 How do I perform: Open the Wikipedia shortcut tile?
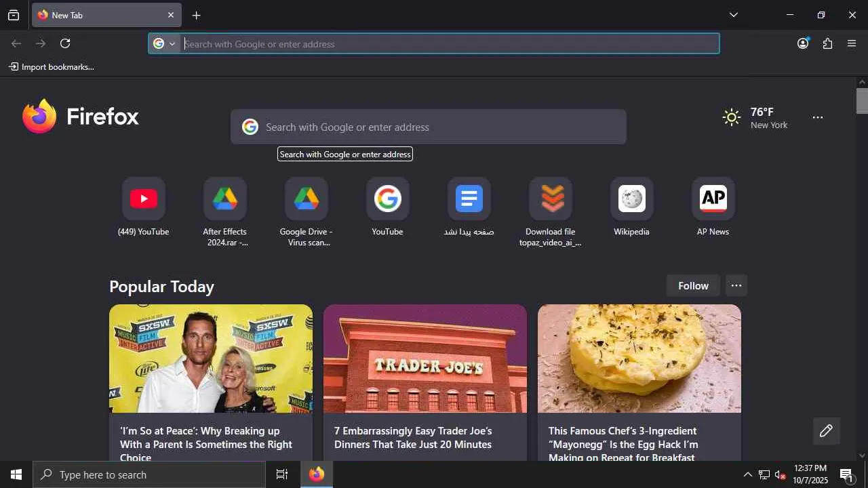click(x=632, y=207)
